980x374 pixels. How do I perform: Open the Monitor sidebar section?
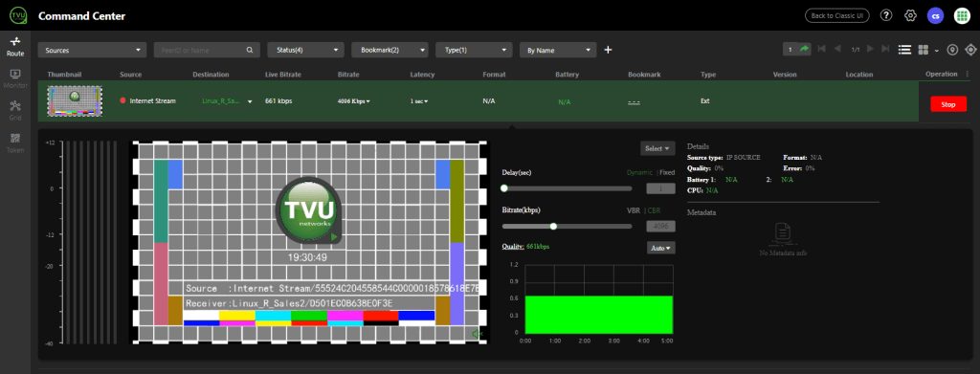(15, 78)
